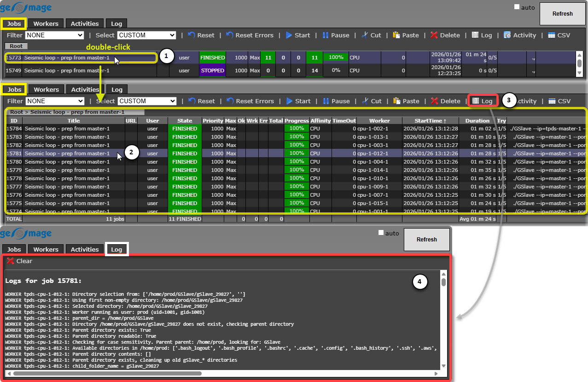Pause the running jobs
The image size is (588, 382).
point(337,35)
